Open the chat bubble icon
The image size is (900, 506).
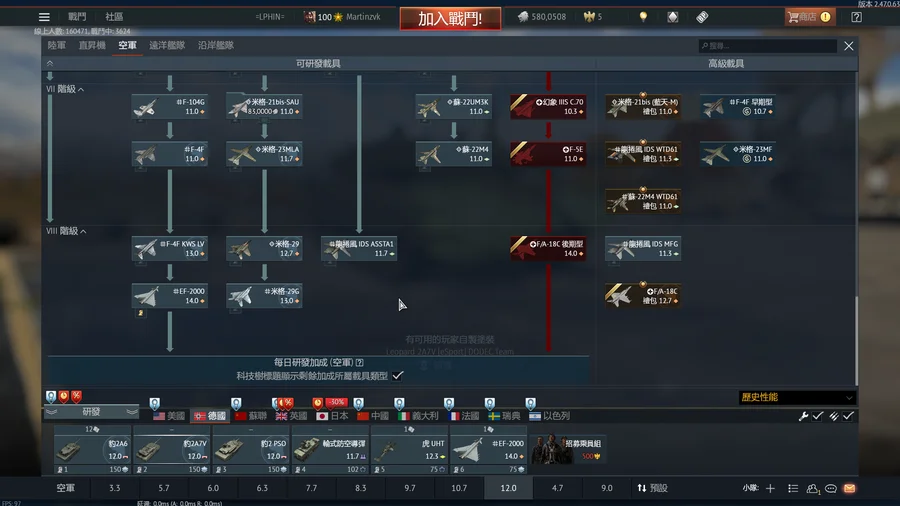831,488
